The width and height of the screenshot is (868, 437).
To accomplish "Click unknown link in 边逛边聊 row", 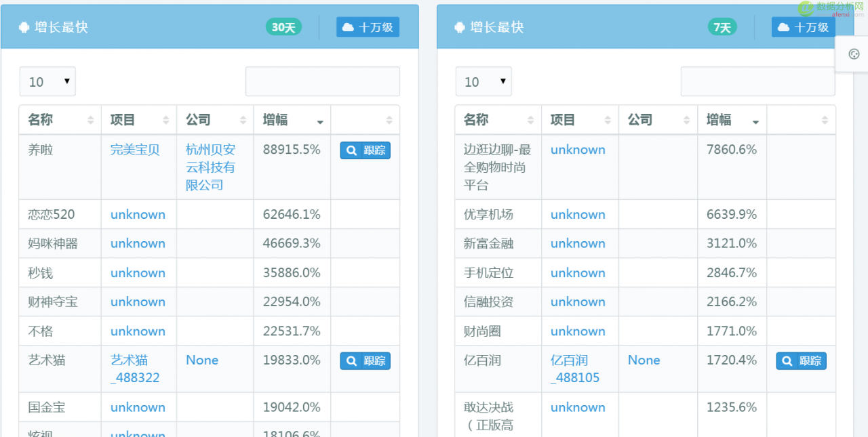I will point(578,150).
